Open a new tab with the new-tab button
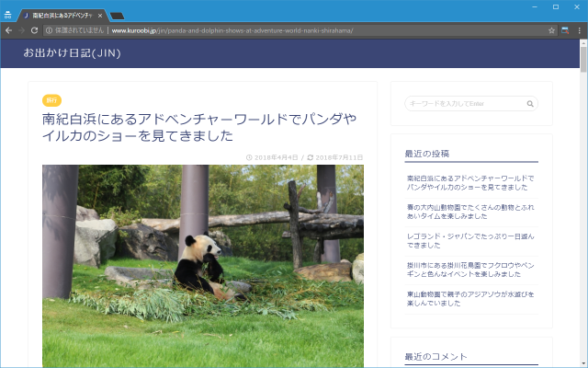The image size is (588, 368). click(118, 16)
